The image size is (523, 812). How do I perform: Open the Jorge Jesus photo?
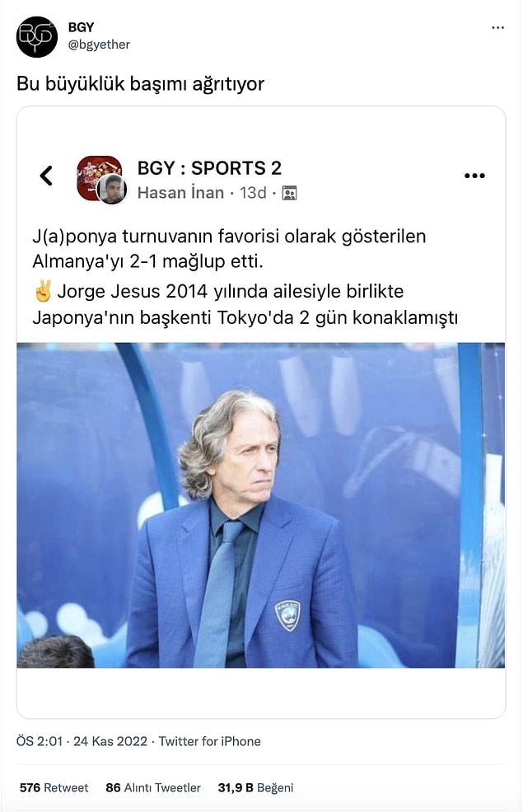click(x=261, y=505)
